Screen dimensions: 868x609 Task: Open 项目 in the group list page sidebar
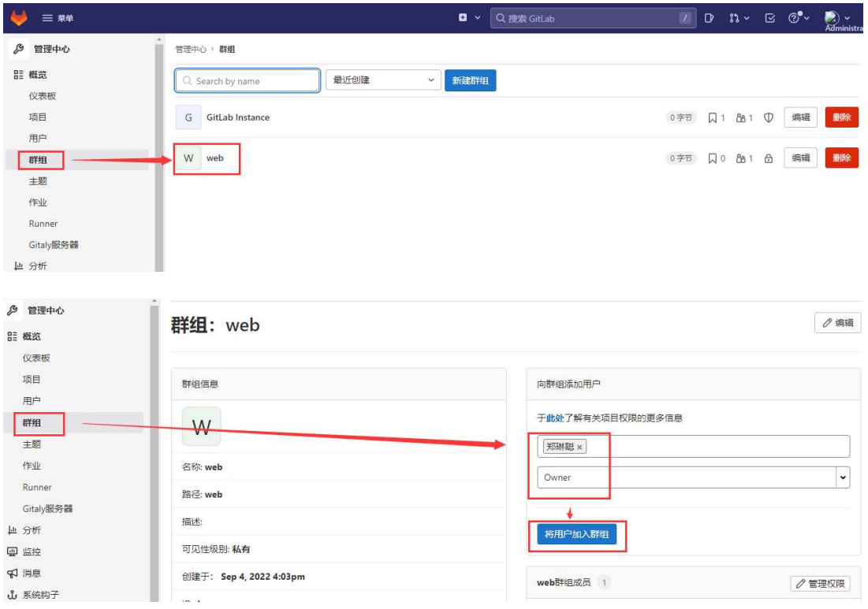(38, 117)
